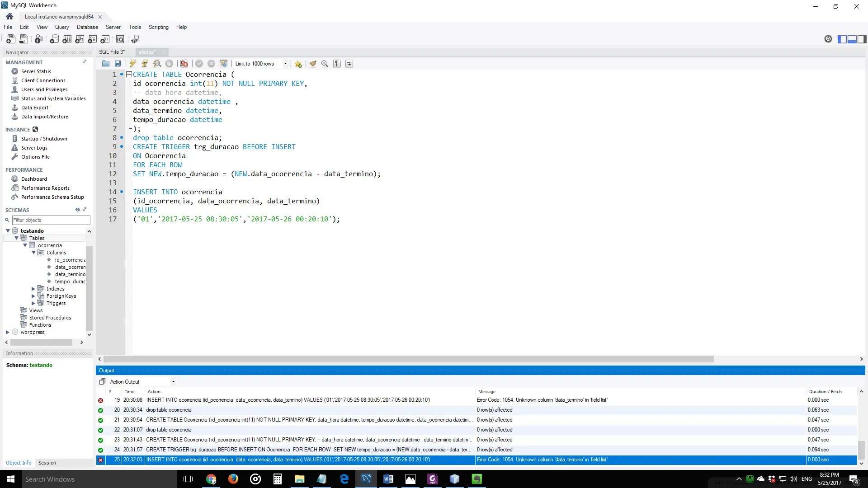Viewport: 868px width, 488px height.
Task: Click the Explain query magnifier-lightning icon
Action: coord(157,64)
